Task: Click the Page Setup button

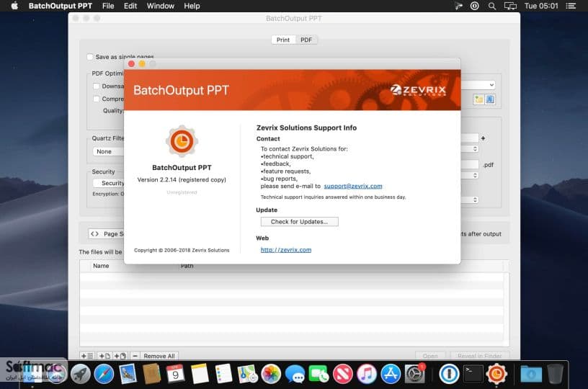Action: point(107,234)
